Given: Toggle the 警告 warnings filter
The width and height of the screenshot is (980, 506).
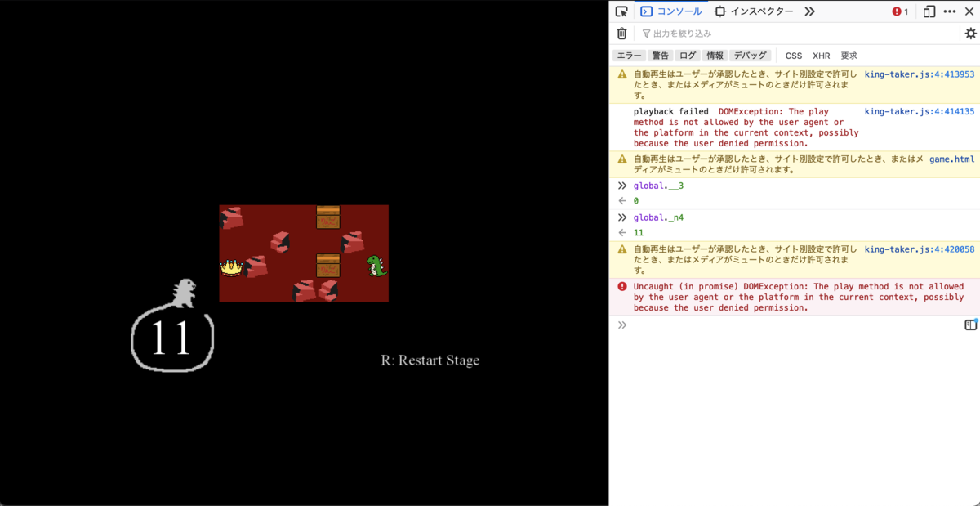Looking at the screenshot, I should tap(660, 55).
